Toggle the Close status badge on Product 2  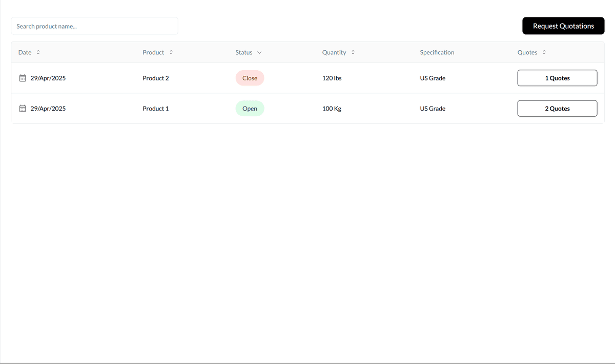(x=250, y=78)
